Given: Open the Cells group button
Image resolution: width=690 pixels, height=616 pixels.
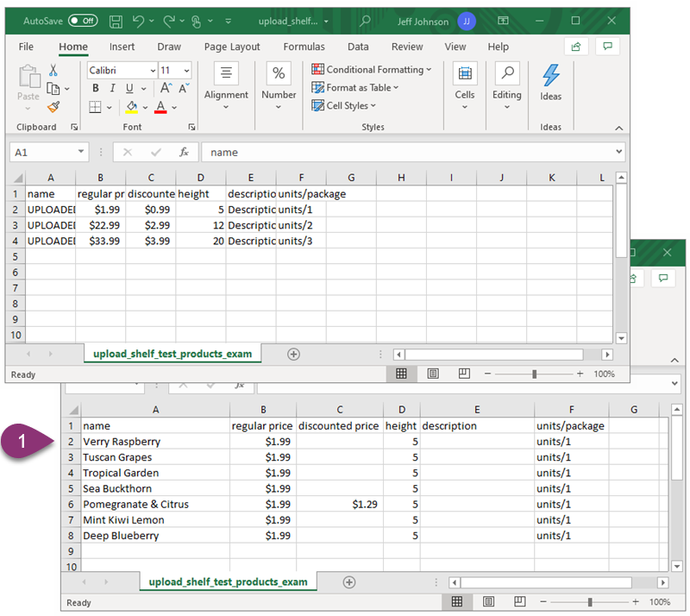Looking at the screenshot, I should point(465,86).
